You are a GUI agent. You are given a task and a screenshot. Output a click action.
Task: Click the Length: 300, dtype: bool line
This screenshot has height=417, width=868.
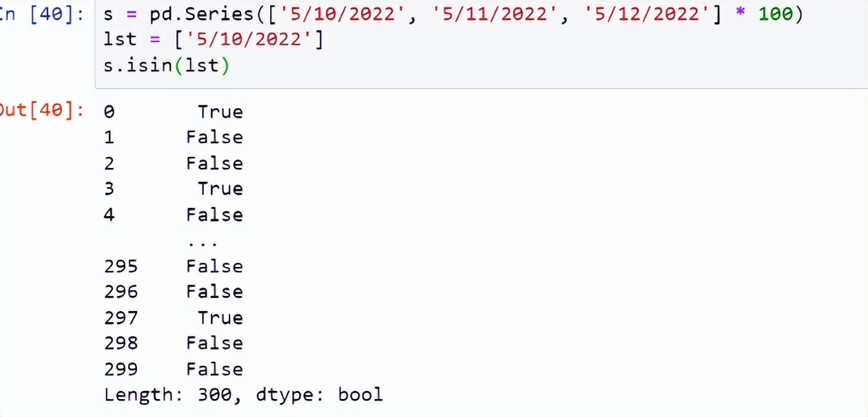coord(243,395)
